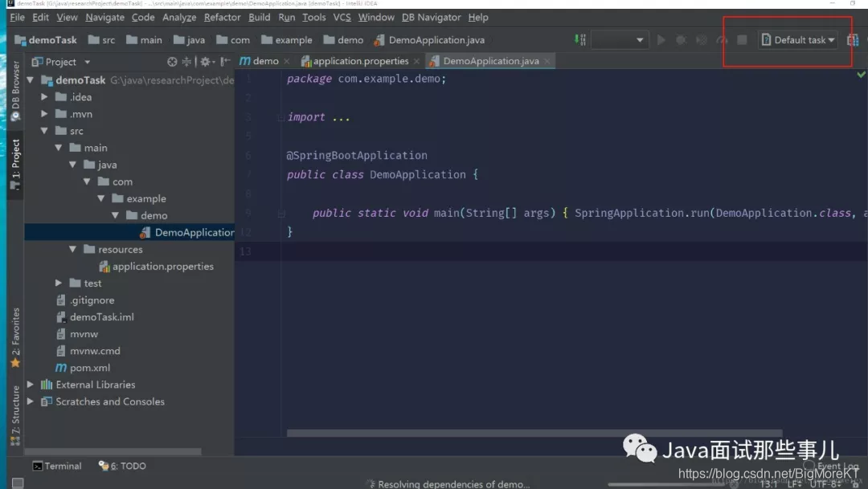Open the DB Navigator menu
This screenshot has height=489, width=868.
(x=432, y=17)
